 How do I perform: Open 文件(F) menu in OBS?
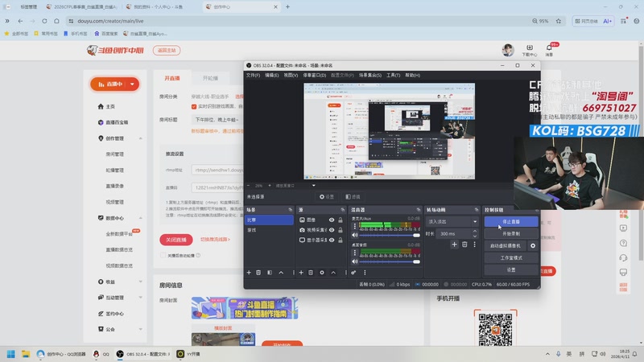(253, 76)
